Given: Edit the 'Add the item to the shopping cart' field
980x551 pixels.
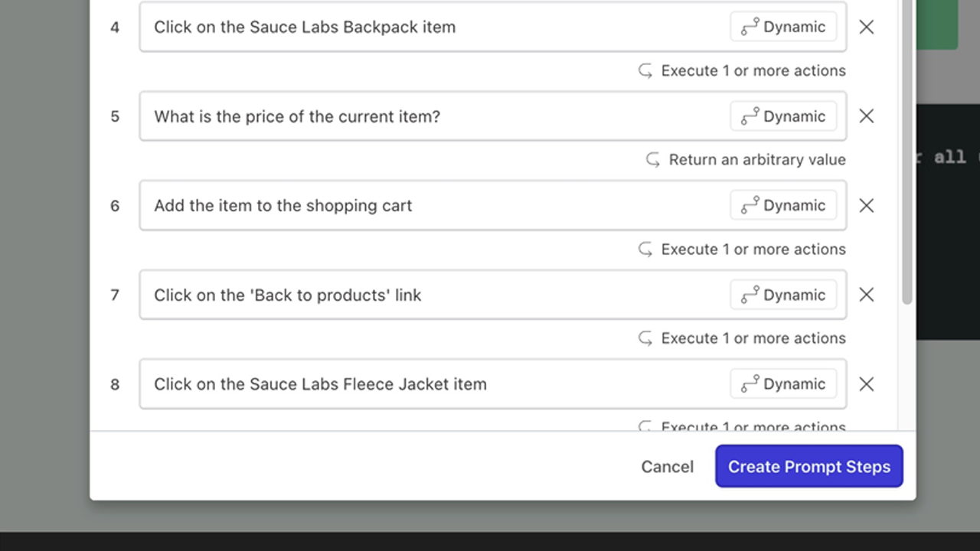Looking at the screenshot, I should (x=433, y=205).
